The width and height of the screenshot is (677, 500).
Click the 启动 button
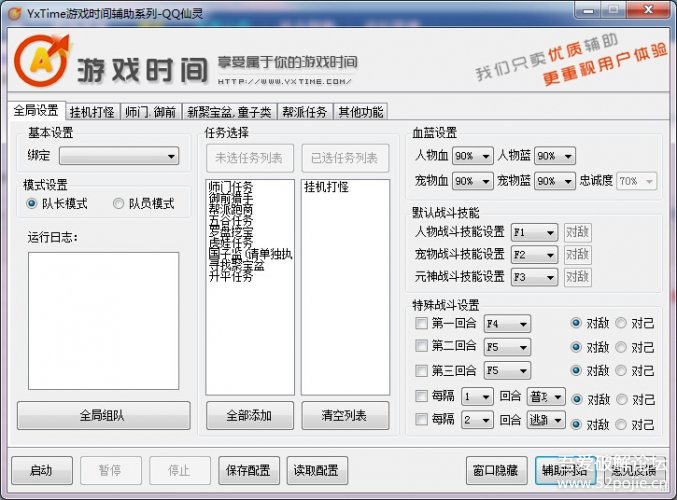[42, 470]
